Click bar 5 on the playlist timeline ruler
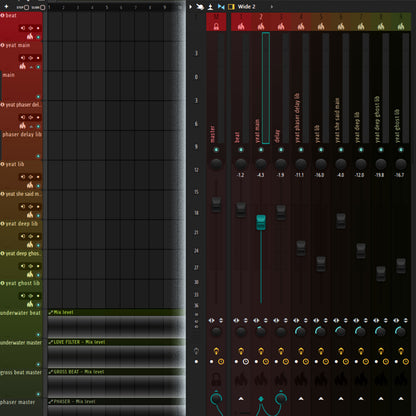416x416 pixels. pos(107,7)
